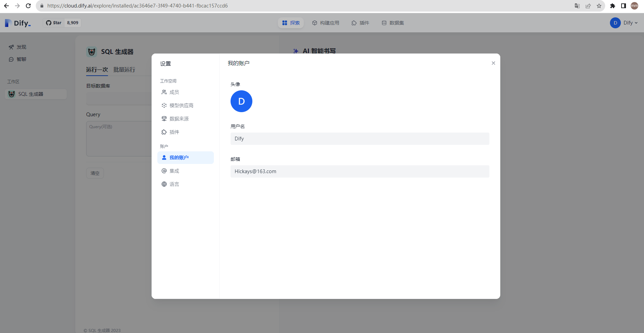Click the Dify logo
Screen dimensions: 644x333
coord(18,23)
